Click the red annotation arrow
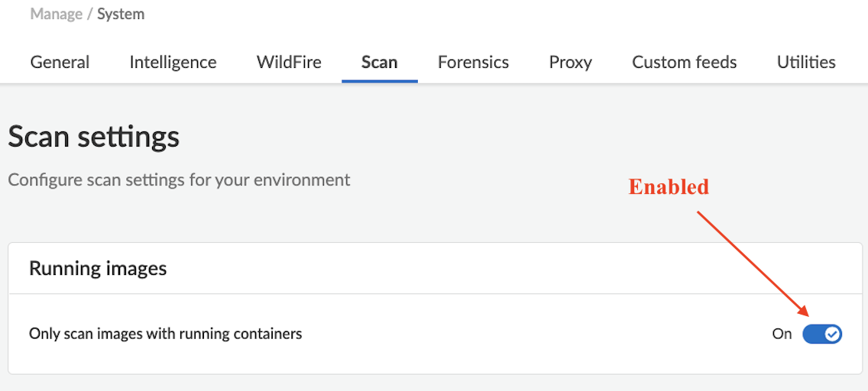 [x=753, y=263]
